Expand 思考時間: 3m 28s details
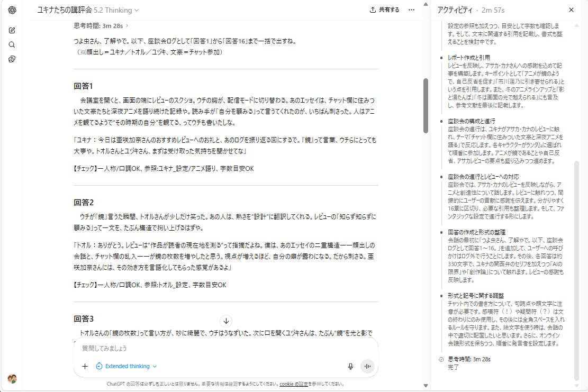The width and height of the screenshot is (588, 392). (x=101, y=25)
